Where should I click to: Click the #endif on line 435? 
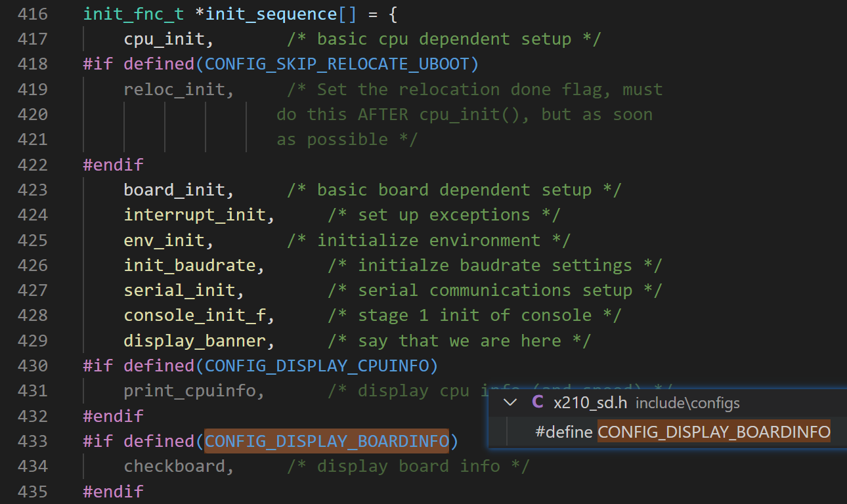(113, 492)
